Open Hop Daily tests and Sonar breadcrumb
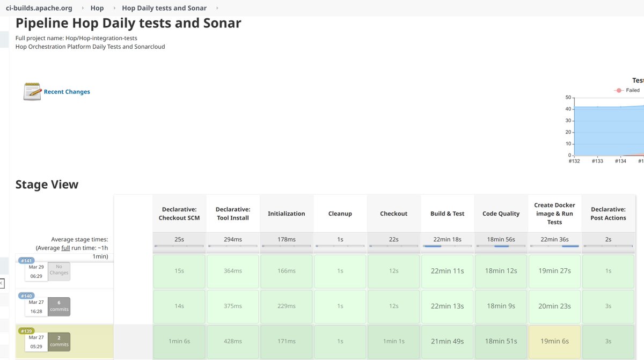Image resolution: width=644 pixels, height=360 pixels. 164,8
